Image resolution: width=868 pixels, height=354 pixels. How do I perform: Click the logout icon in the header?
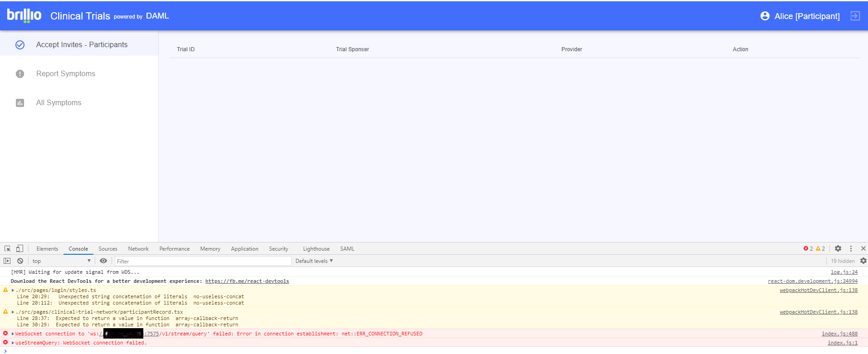pos(855,16)
